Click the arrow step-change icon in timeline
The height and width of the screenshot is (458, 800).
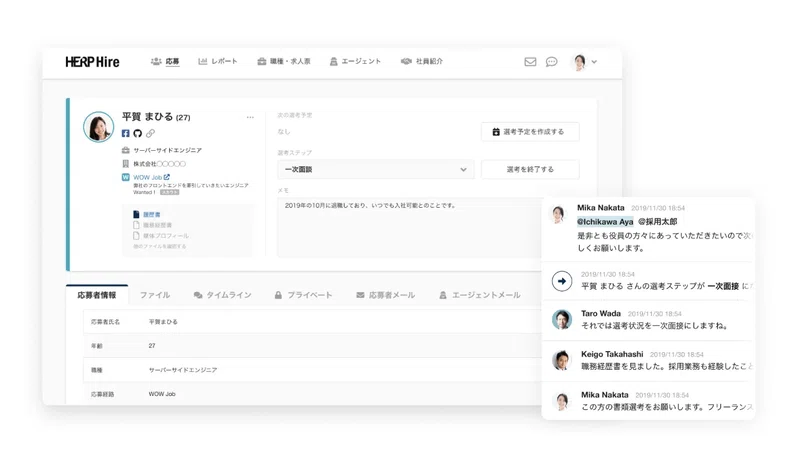562,281
